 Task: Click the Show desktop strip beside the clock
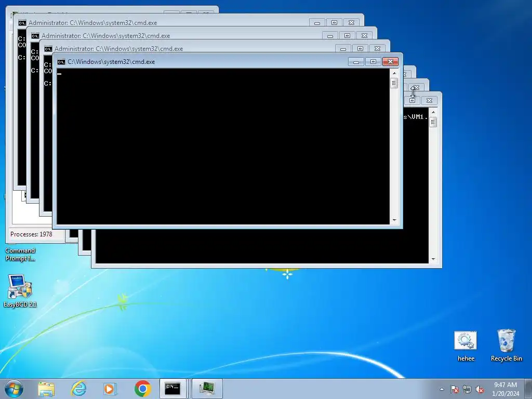coord(528,389)
